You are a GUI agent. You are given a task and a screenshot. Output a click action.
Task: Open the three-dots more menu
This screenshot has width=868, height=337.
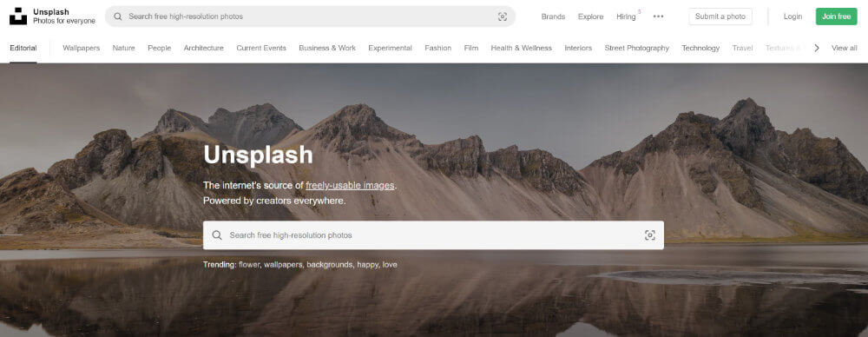658,17
